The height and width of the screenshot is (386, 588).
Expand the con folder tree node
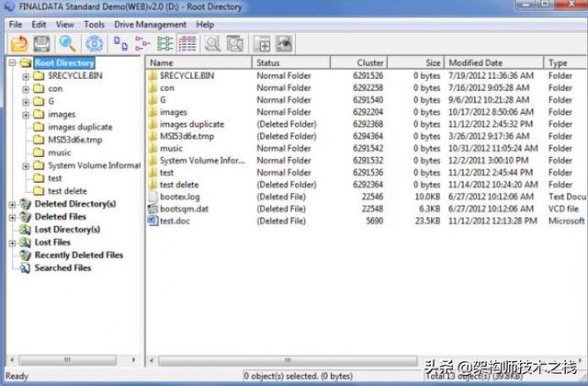pyautogui.click(x=26, y=89)
